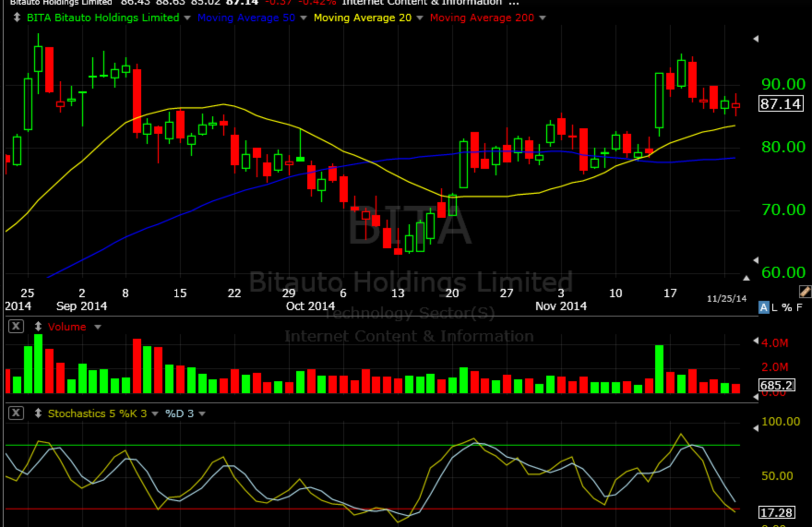
Task: Click the up-down arrows icon beside BITA
Action: pos(17,18)
